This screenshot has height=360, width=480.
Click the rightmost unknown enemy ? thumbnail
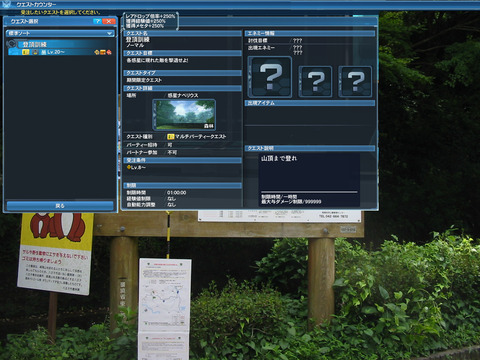(x=355, y=81)
